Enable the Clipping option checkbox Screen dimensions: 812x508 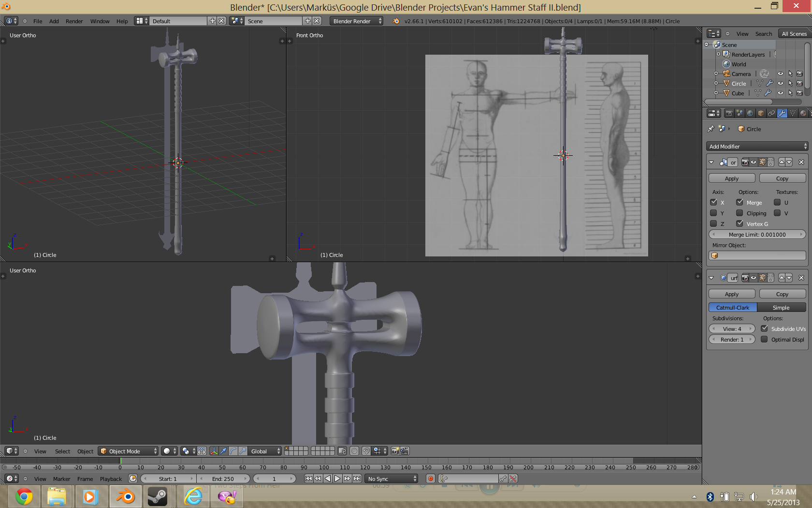(739, 213)
